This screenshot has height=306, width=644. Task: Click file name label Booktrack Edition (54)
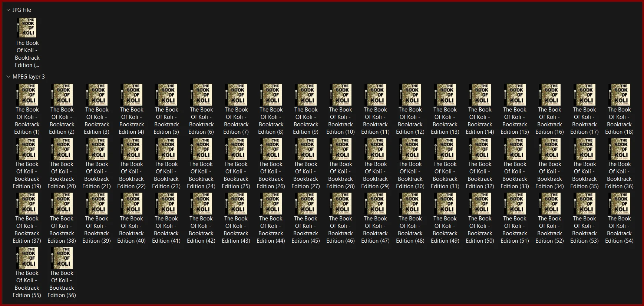click(620, 230)
